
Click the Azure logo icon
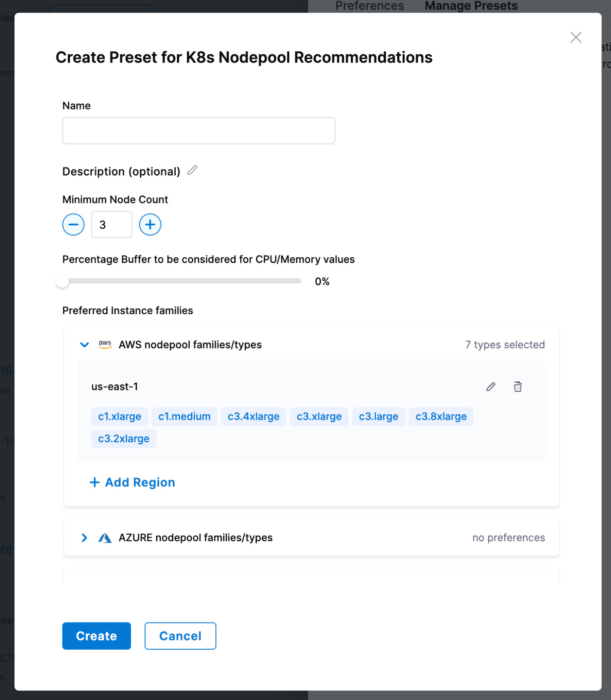point(105,538)
